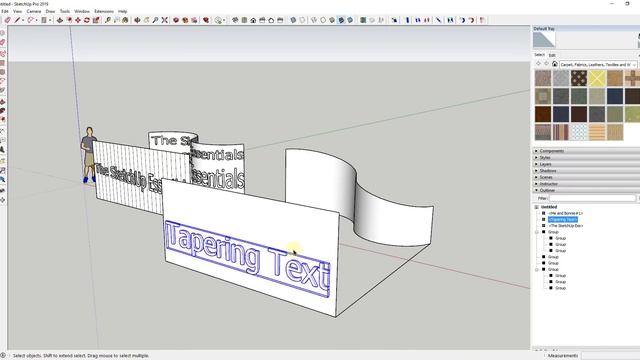Select the Line pencil tool
The width and height of the screenshot is (640, 360).
point(17,20)
